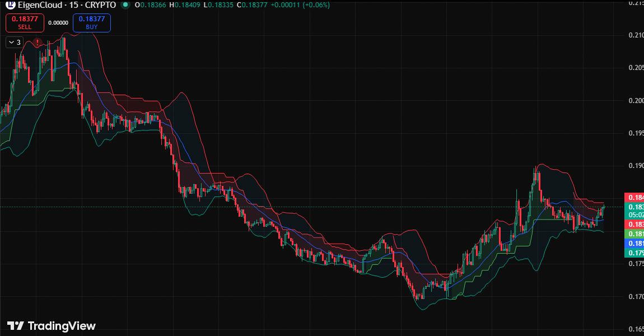
Task: Click the SELL button at 0.18377
Action: pyautogui.click(x=25, y=22)
